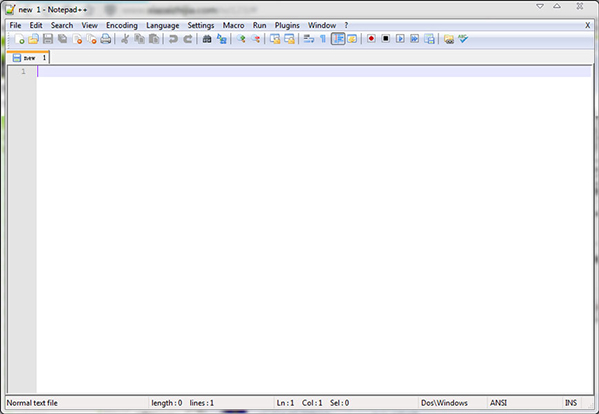Click "lines : 1" in the status bar
Viewport: 599px width, 414px height.
pyautogui.click(x=202, y=403)
